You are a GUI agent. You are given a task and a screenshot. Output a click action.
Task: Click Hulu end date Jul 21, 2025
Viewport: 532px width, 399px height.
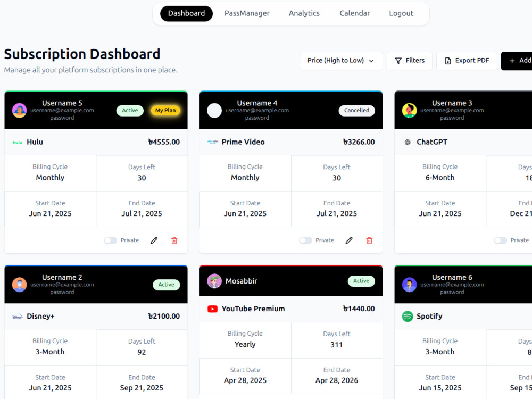[x=142, y=214]
